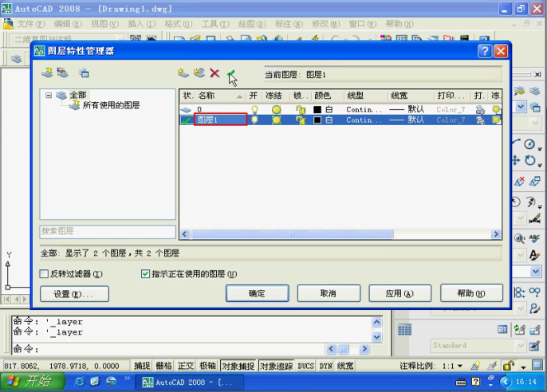The image size is (547, 392).
Task: Select 图层1 layer name
Action: click(207, 120)
